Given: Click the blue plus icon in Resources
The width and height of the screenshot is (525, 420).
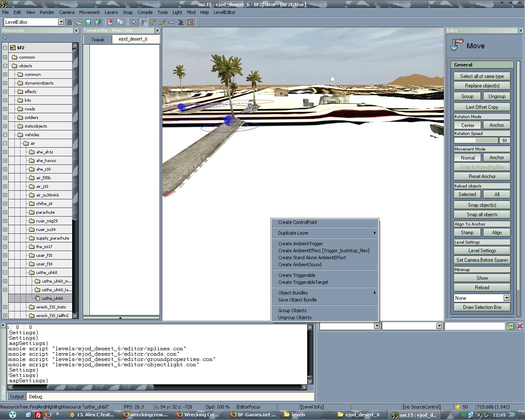Looking at the screenshot, I should pos(5,38).
